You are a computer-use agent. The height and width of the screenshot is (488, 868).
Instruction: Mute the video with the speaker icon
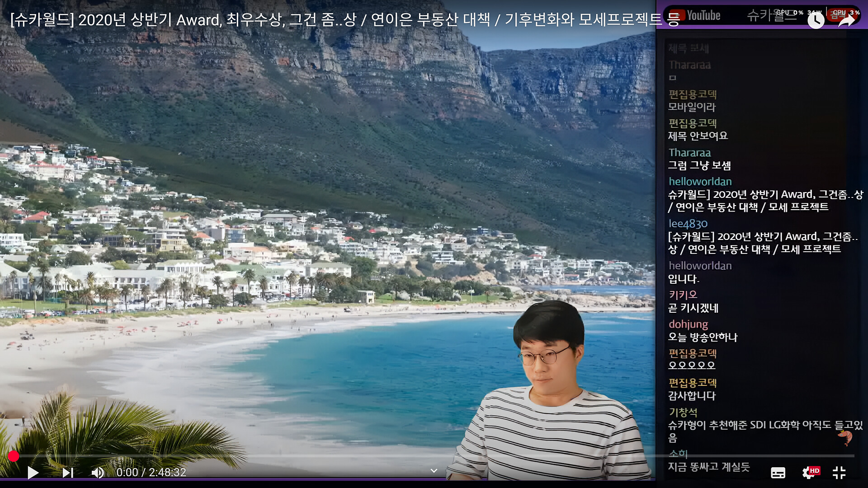[x=98, y=473]
